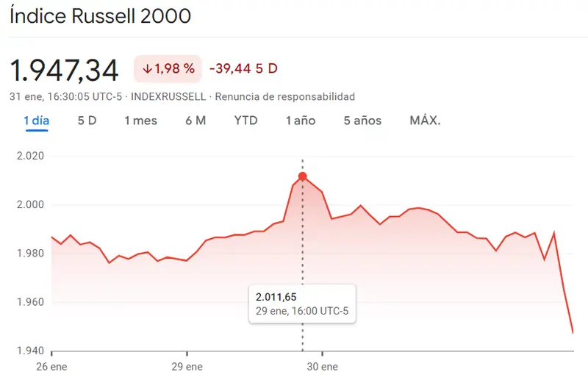Image resolution: width=588 pixels, height=380 pixels.
Task: Click the red peak marker dot
Action: point(303,176)
